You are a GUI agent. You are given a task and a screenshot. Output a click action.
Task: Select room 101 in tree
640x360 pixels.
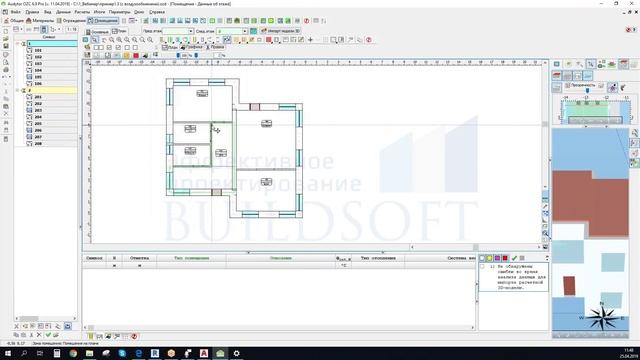click(38, 50)
